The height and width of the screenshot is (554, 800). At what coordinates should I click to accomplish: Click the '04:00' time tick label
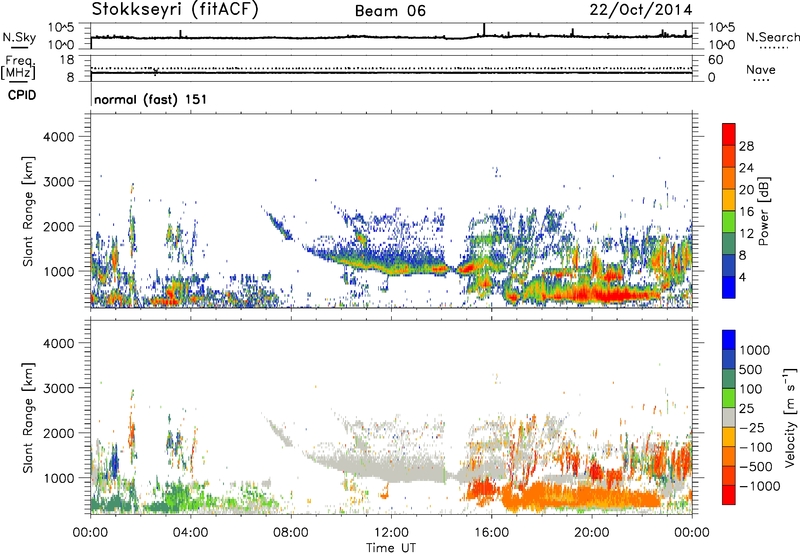click(191, 532)
